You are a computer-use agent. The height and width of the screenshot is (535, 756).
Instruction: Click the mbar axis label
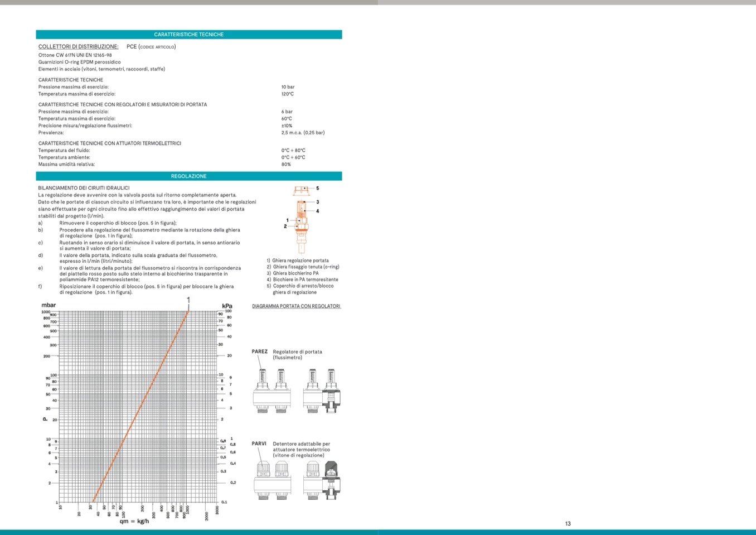point(49,305)
